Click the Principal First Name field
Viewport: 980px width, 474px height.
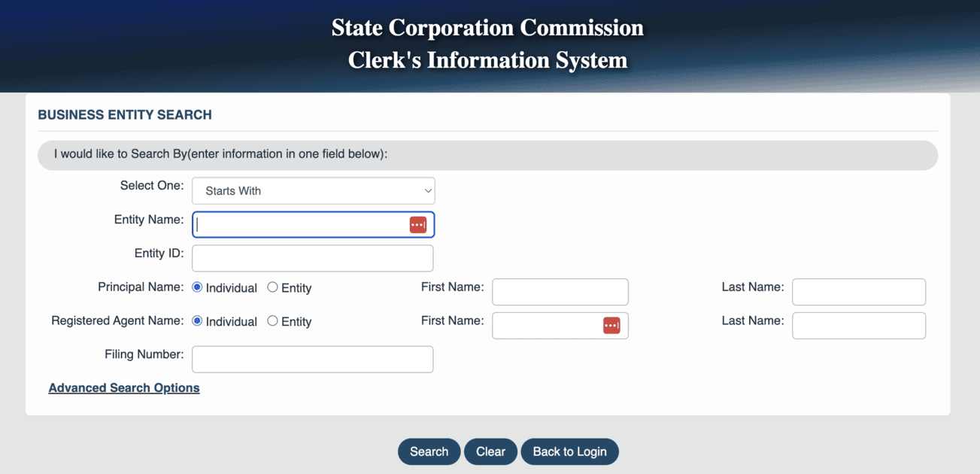[x=560, y=292]
